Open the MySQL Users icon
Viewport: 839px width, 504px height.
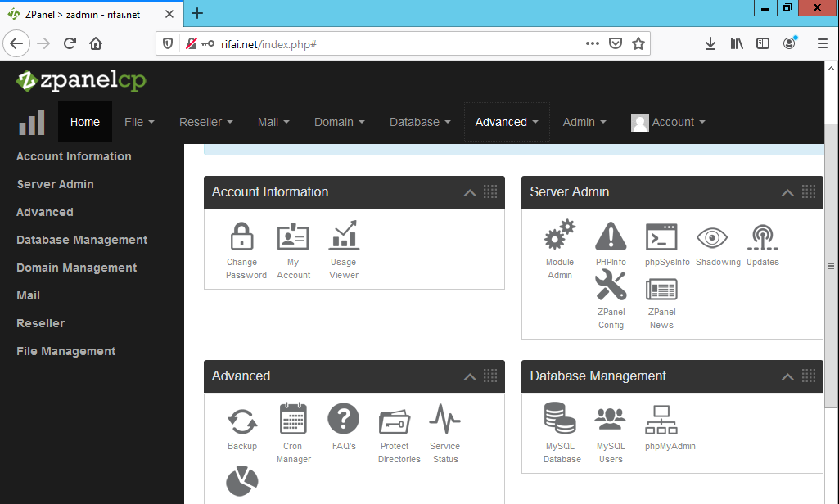610,419
